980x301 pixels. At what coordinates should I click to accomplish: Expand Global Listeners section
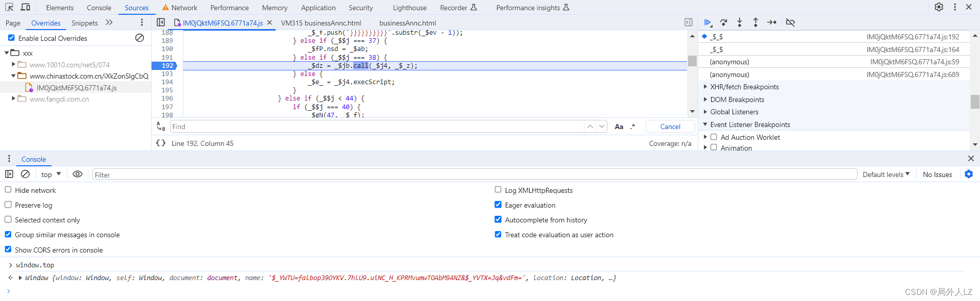(x=705, y=112)
